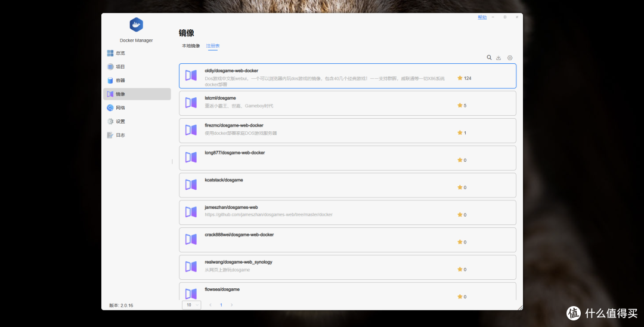This screenshot has height=327, width=644.
Task: Click the star of jameszhan/dosgames-web
Action: (462, 215)
